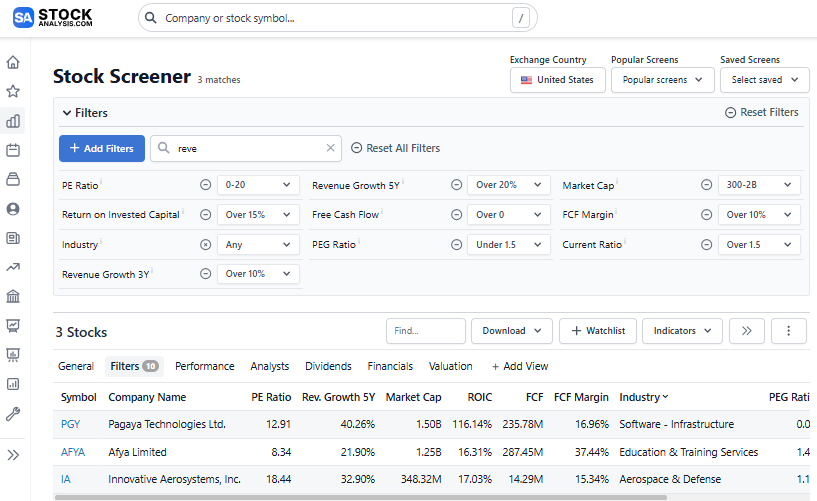This screenshot has width=817, height=501.
Task: Select the Filters tab
Action: coord(134,366)
